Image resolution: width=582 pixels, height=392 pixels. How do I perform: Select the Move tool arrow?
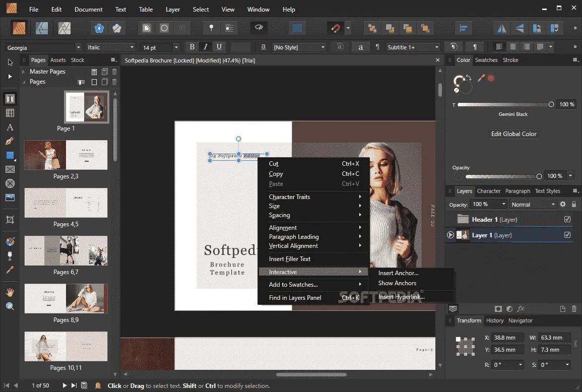(10, 62)
